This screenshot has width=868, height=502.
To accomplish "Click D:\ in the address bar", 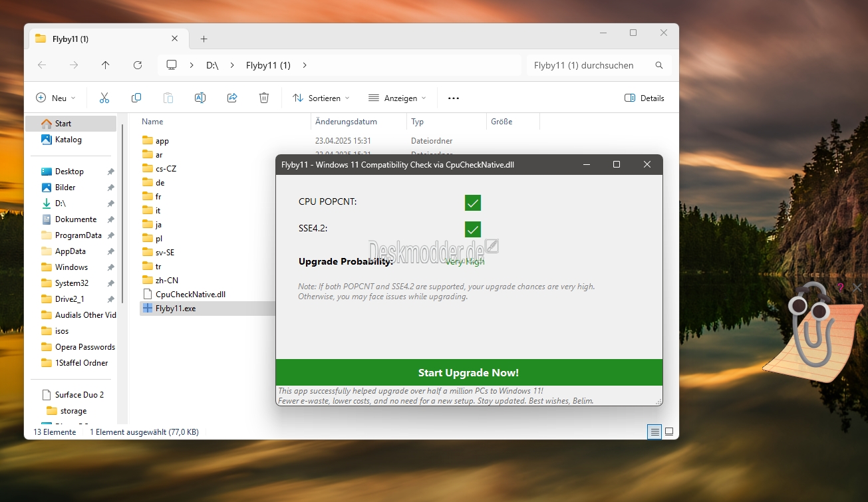I will pos(212,65).
